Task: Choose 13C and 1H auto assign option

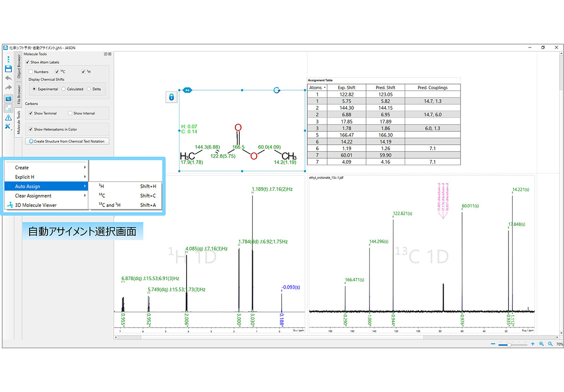Action: pyautogui.click(x=110, y=205)
